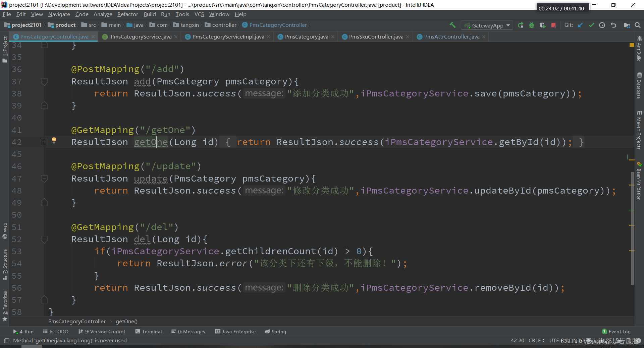Open the Navigate menu
The height and width of the screenshot is (348, 644).
click(59, 14)
